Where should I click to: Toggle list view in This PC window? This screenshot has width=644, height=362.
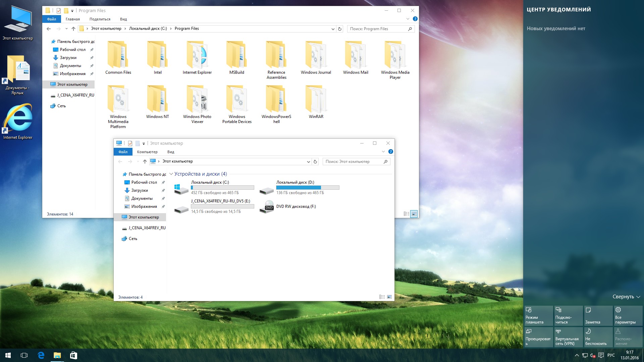point(382,297)
